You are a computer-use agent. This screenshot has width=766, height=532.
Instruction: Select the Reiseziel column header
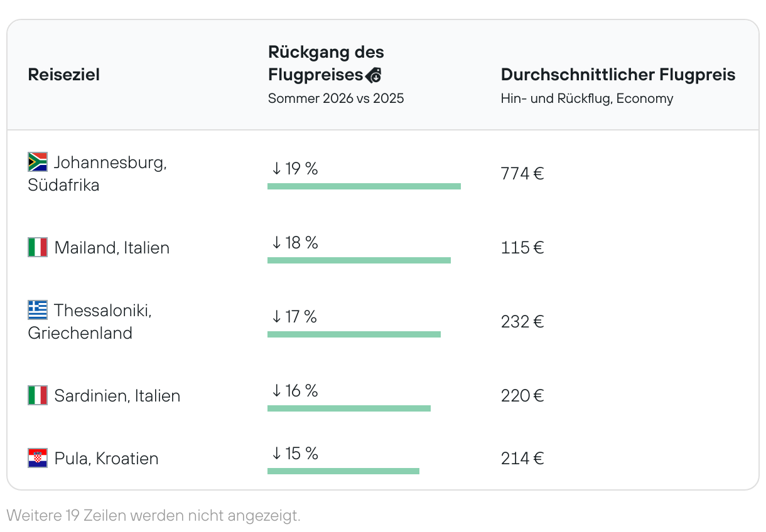(x=64, y=75)
